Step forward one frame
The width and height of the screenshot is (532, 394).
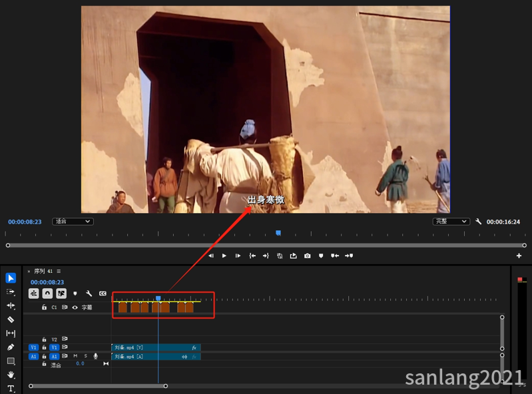[238, 256]
